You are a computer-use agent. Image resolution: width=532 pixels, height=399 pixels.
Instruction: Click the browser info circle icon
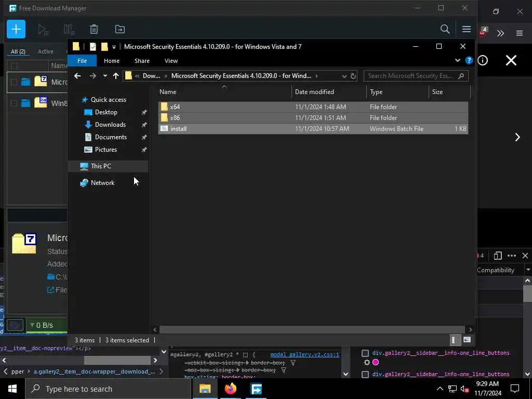483,60
